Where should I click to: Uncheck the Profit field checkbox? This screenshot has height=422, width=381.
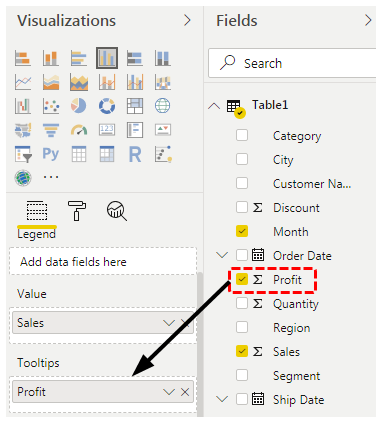pos(242,279)
